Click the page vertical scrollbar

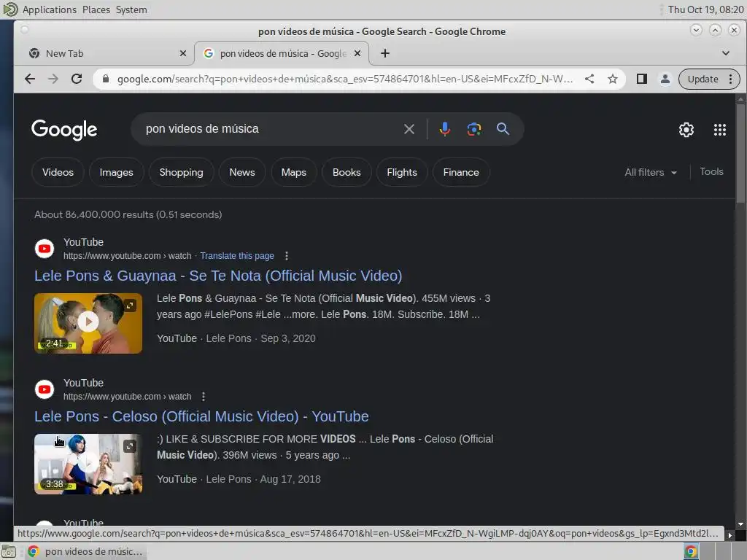[x=740, y=152]
